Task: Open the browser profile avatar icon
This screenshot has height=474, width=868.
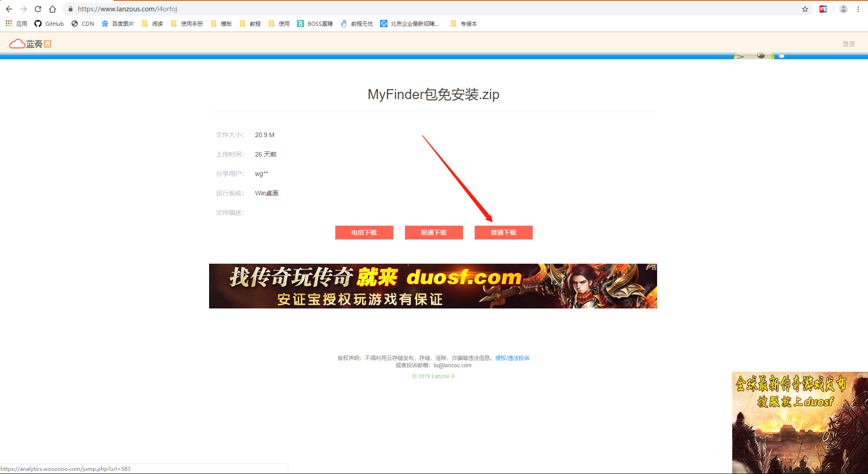Action: point(843,9)
